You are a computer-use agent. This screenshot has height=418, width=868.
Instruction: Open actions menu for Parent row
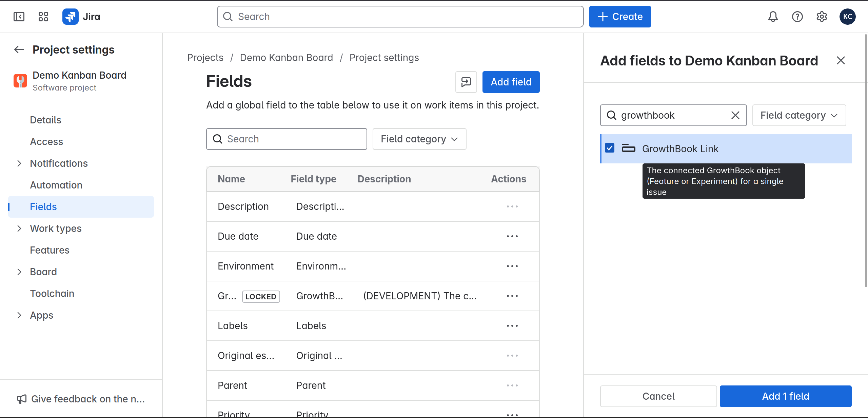pyautogui.click(x=512, y=385)
